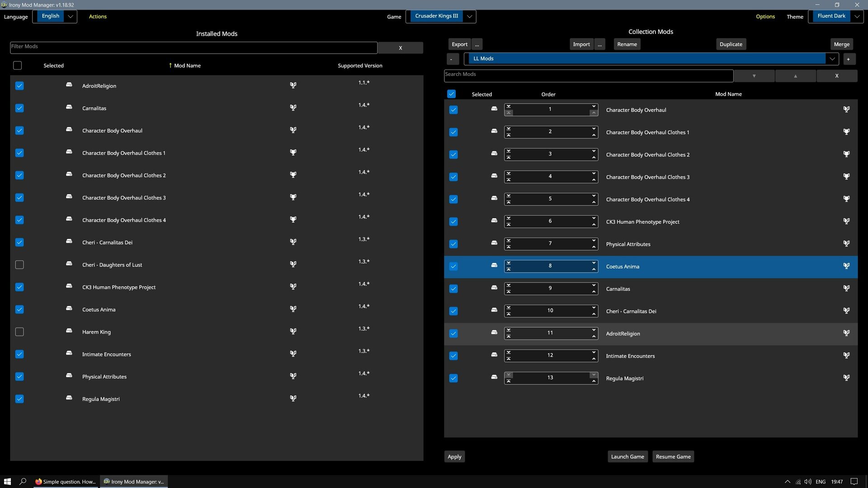The width and height of the screenshot is (868, 488).
Task: Uncheck AdroitReligion in the Installed Mods list
Action: [19, 86]
